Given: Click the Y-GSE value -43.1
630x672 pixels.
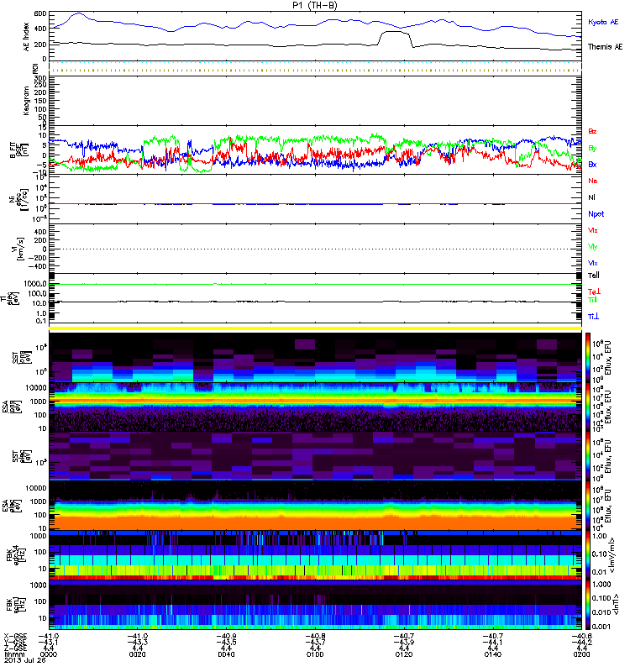Looking at the screenshot, I should pyautogui.click(x=49, y=643).
